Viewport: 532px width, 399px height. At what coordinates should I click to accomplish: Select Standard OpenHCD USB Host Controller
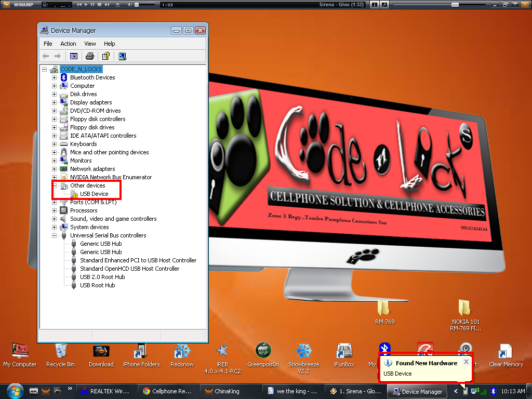click(x=129, y=269)
